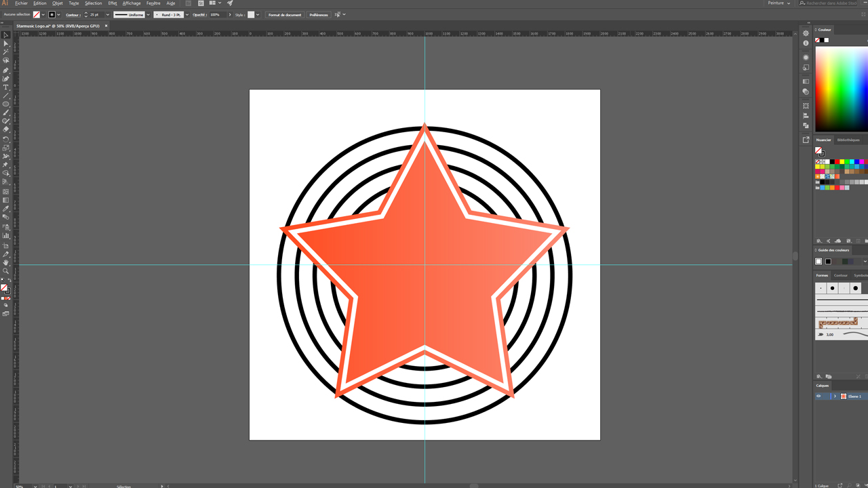The height and width of the screenshot is (488, 868).
Task: Select the Selection (black arrow) tool
Action: (6, 35)
